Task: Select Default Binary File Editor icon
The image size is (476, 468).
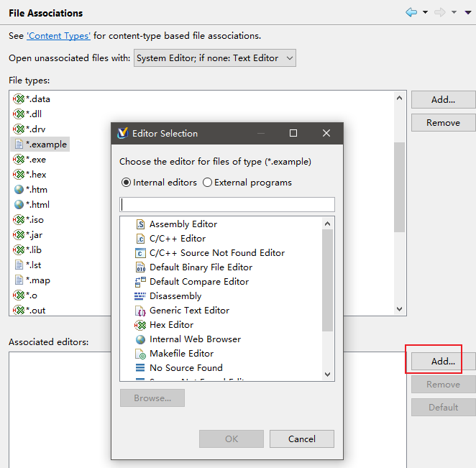Action: [x=140, y=267]
